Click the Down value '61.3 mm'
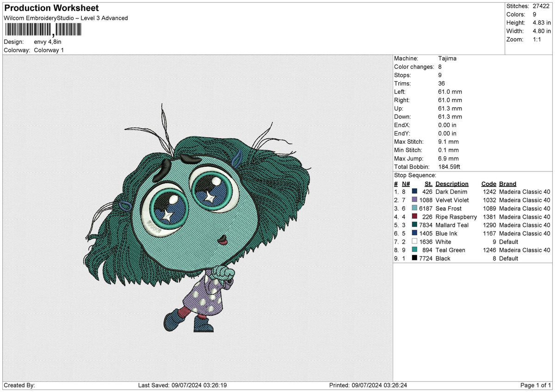The height and width of the screenshot is (392, 555). (x=450, y=116)
